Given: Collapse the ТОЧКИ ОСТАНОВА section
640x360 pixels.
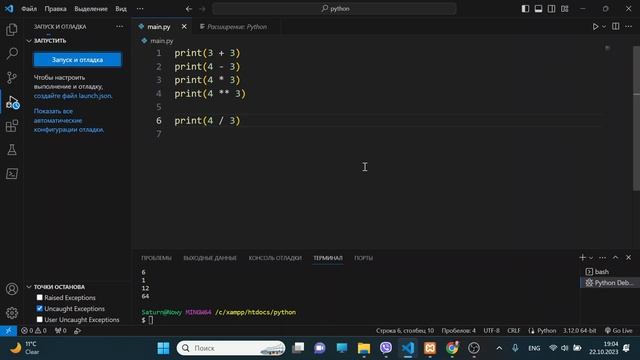Looking at the screenshot, I should click(56, 287).
